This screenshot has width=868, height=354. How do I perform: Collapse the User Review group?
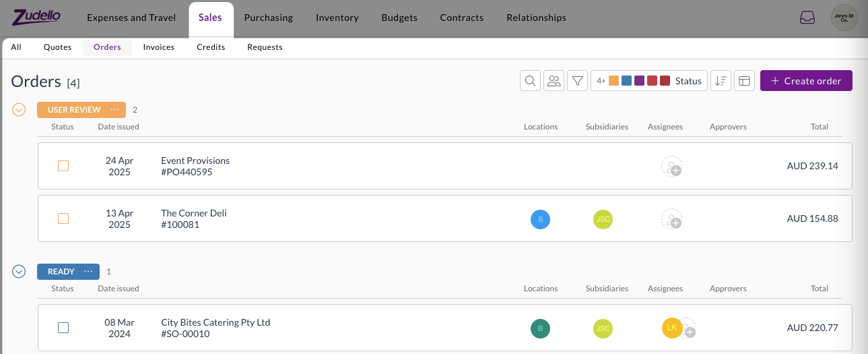[19, 109]
